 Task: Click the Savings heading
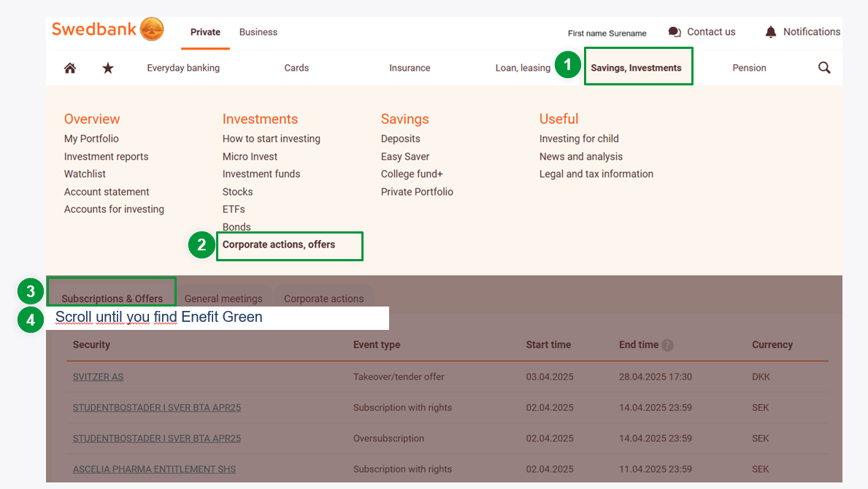click(x=404, y=119)
